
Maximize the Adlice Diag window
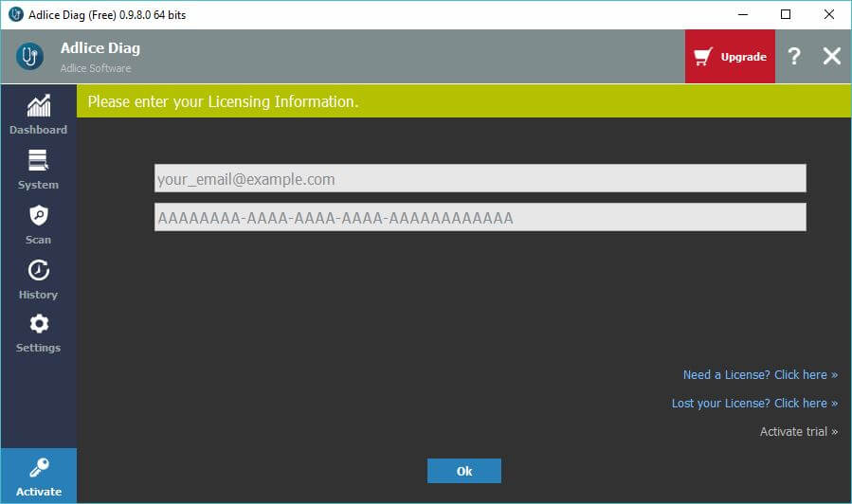pyautogui.click(x=786, y=14)
